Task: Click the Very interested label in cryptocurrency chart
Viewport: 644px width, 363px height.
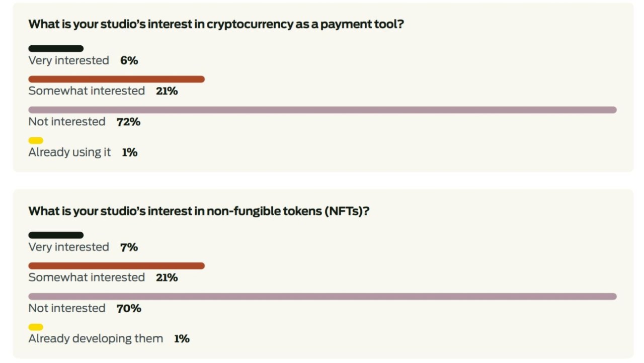Action: [68, 60]
